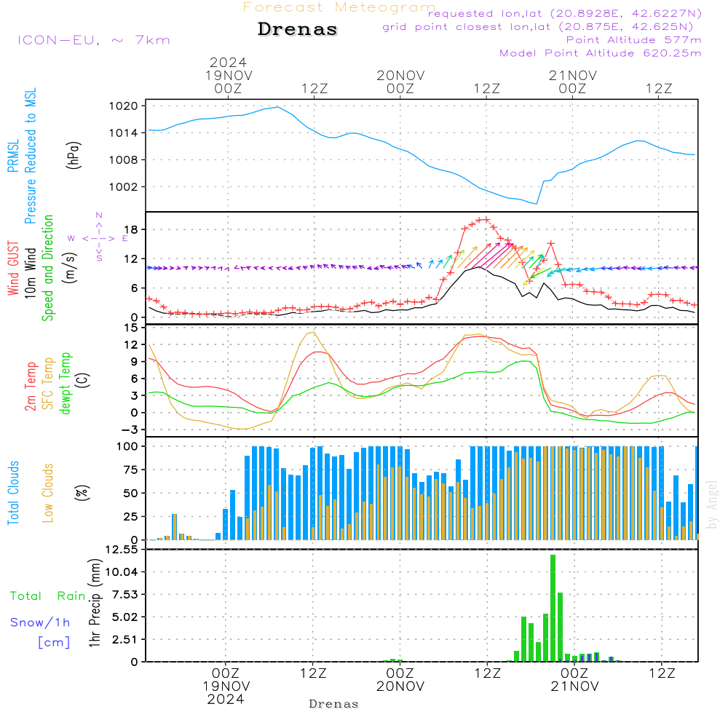Click the 'Snow/1h' legend label
This screenshot has width=728, height=728.
(41, 622)
